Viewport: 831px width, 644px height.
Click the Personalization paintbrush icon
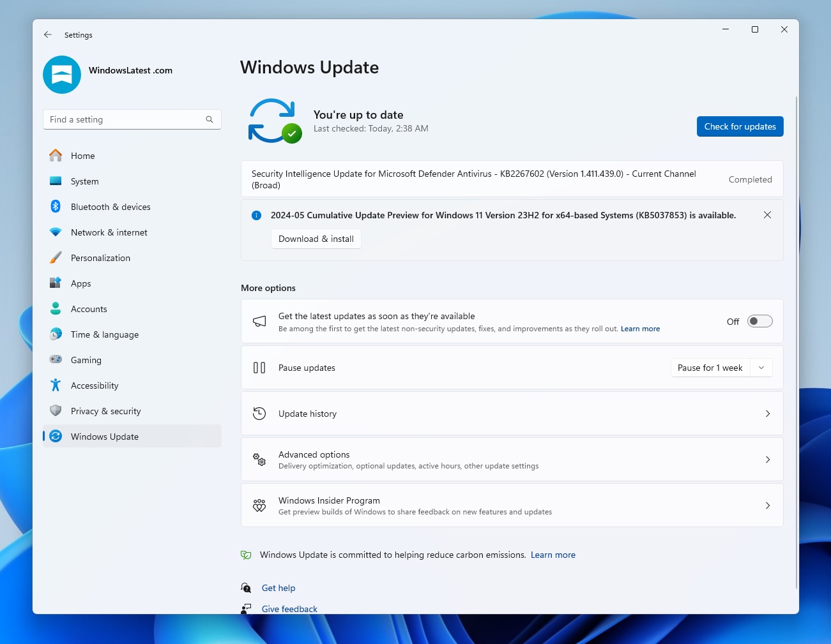click(56, 257)
